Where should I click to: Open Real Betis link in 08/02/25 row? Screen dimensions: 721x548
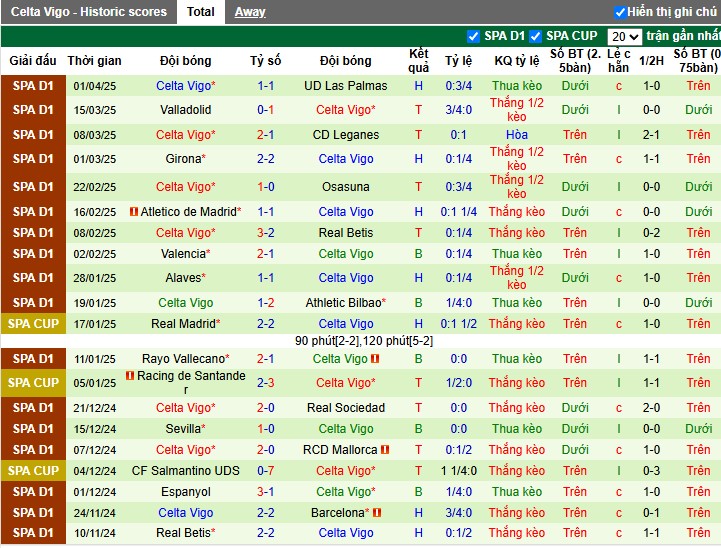(346, 233)
